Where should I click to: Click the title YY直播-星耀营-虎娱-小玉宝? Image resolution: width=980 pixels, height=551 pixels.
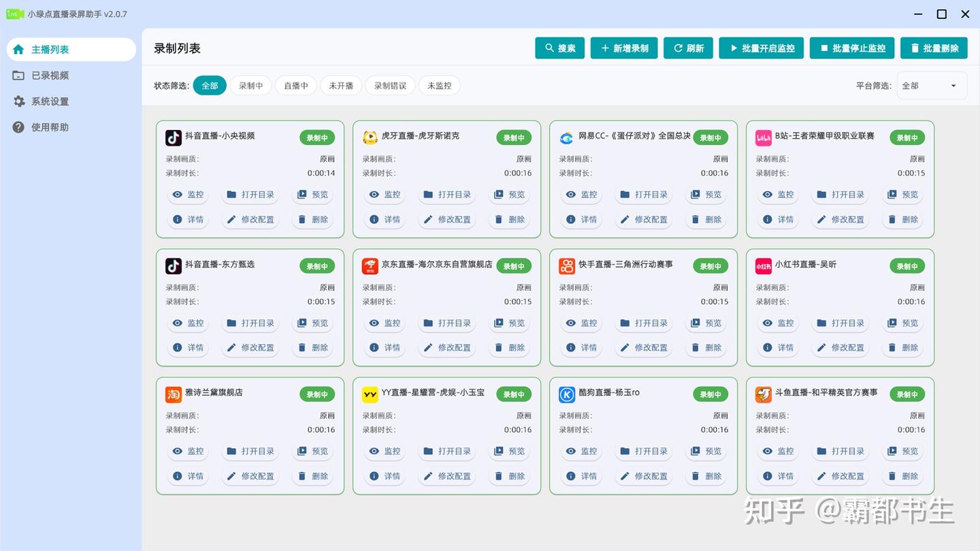(x=433, y=393)
